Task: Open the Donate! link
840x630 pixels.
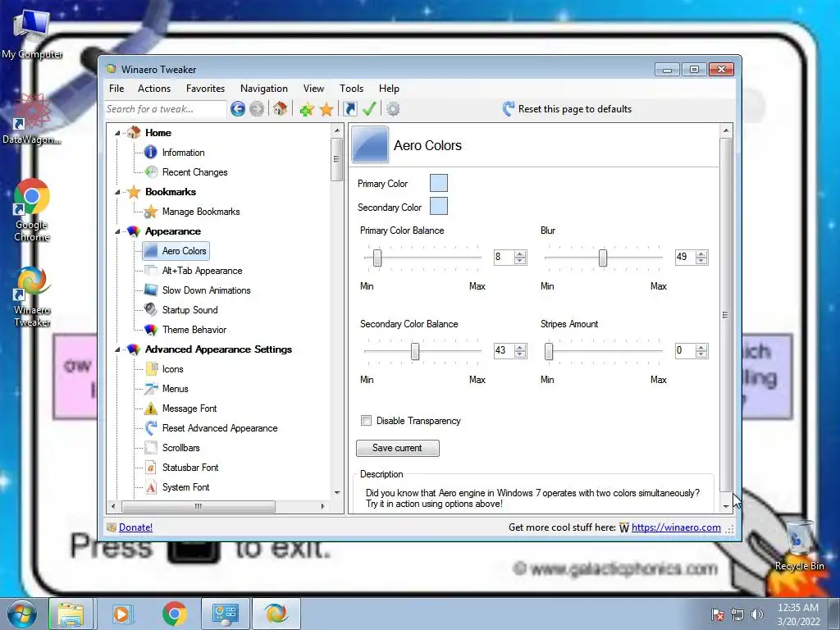Action: 135,527
